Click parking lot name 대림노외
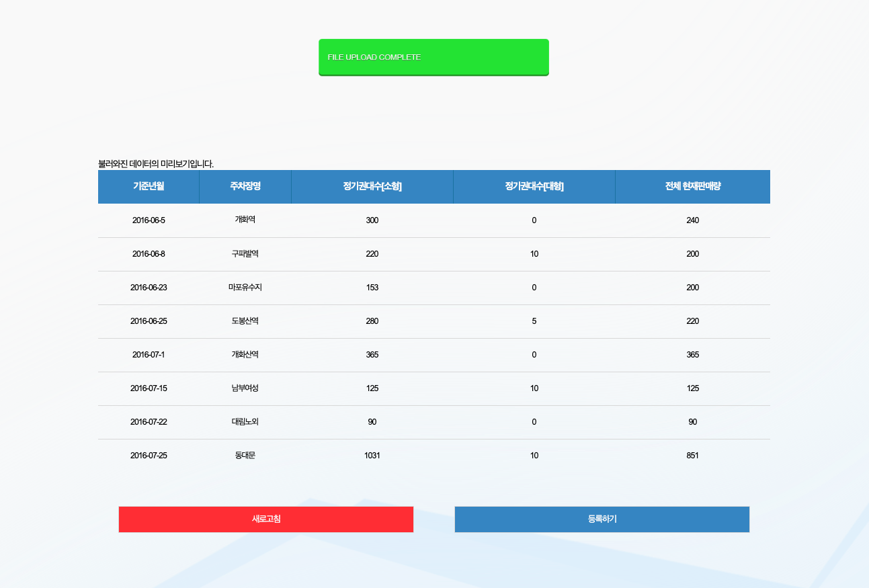The height and width of the screenshot is (588, 869). (x=245, y=422)
